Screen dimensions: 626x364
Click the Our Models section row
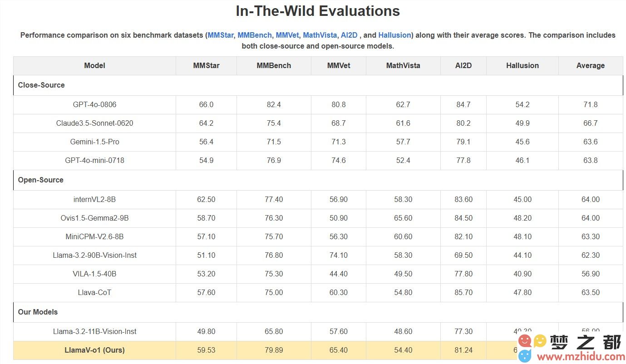[x=318, y=312]
